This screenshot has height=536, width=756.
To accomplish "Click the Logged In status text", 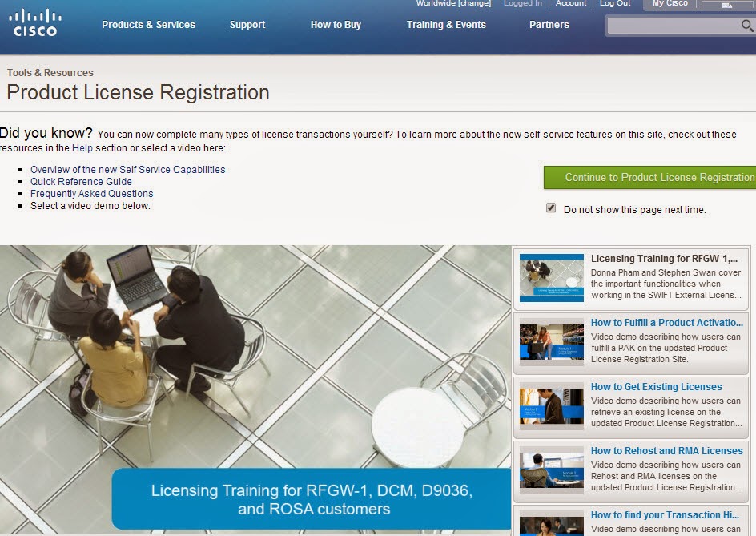I will (523, 3).
